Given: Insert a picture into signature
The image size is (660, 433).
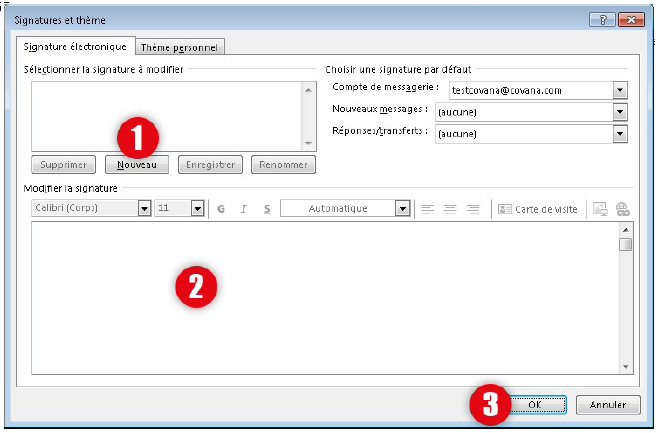Looking at the screenshot, I should [601, 209].
